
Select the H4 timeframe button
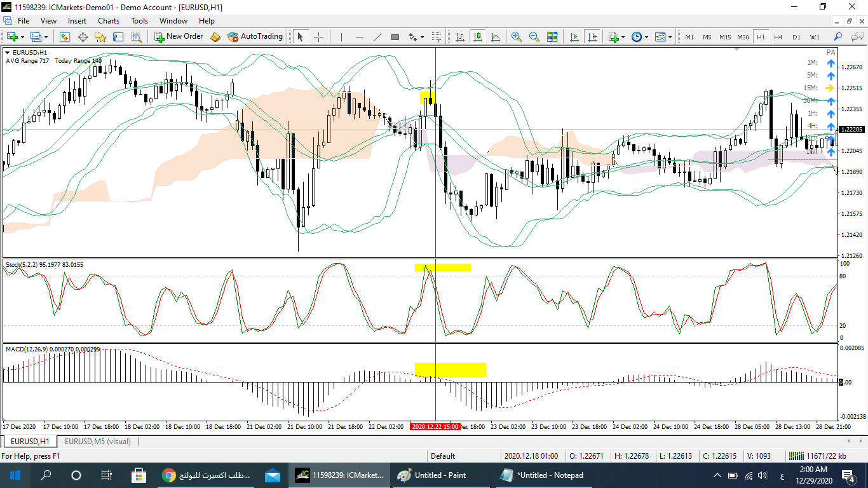[778, 37]
